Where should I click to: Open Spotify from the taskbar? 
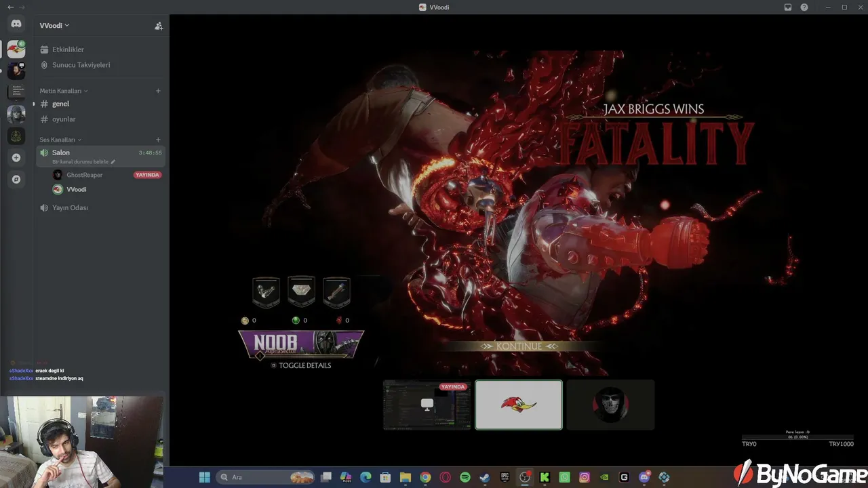[465, 477]
